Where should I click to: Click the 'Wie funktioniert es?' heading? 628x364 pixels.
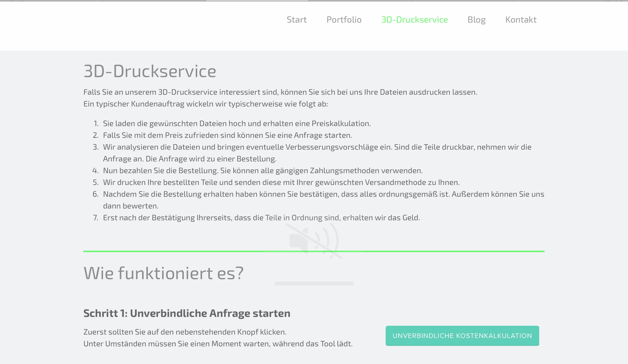coord(163,273)
